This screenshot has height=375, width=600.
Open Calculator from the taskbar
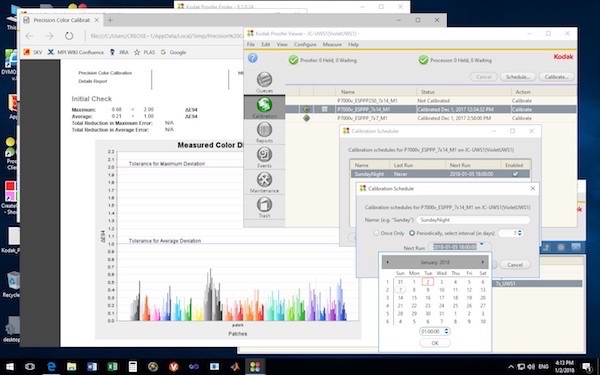point(132,366)
